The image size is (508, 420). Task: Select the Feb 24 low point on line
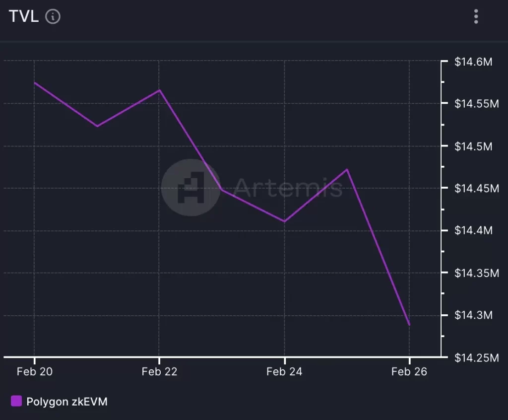point(284,221)
